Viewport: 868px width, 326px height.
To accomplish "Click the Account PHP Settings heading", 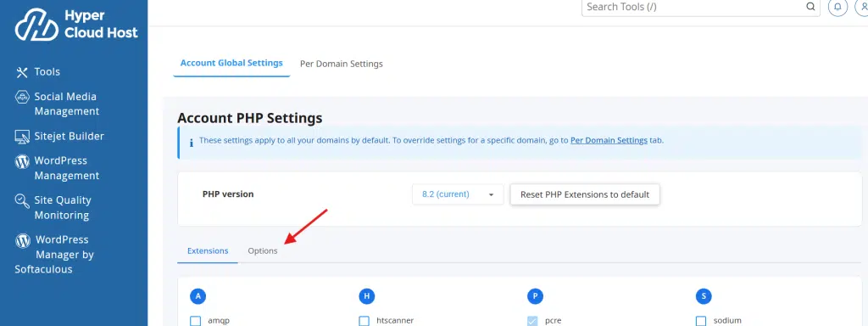I will tap(250, 118).
